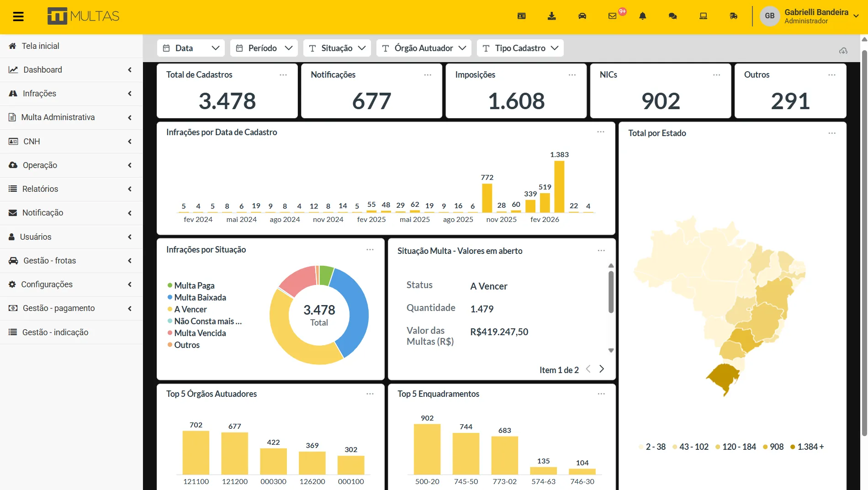Open the Órgão Autuador filter dropdown
868x490 pixels.
pos(424,48)
